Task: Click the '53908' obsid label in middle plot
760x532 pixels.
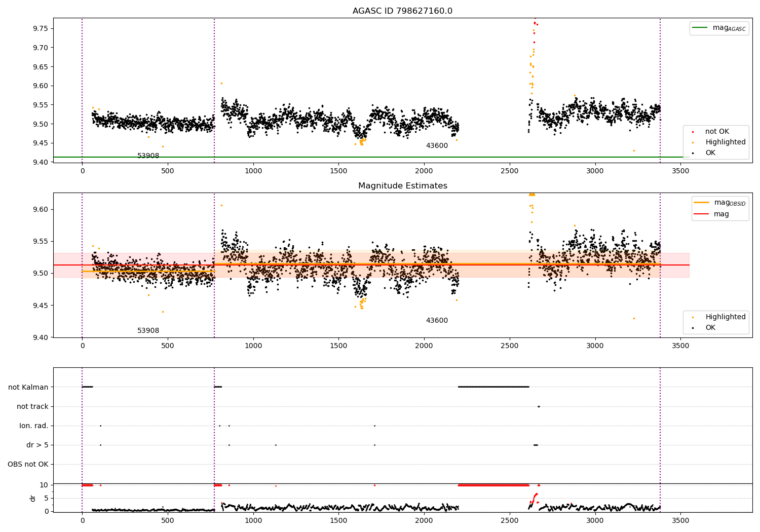Action: pyautogui.click(x=148, y=331)
